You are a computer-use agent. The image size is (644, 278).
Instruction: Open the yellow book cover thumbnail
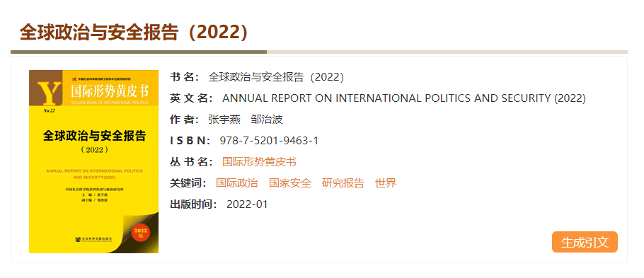tap(93, 161)
